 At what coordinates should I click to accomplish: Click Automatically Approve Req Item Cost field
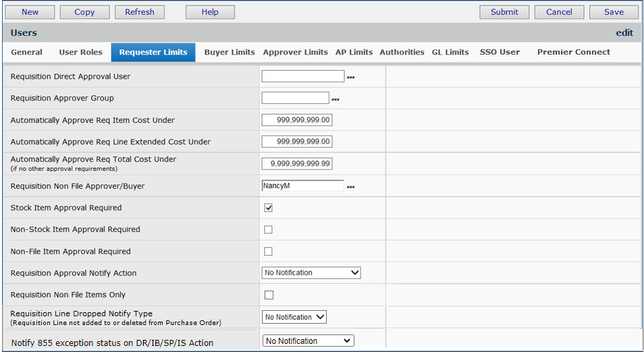tap(297, 120)
